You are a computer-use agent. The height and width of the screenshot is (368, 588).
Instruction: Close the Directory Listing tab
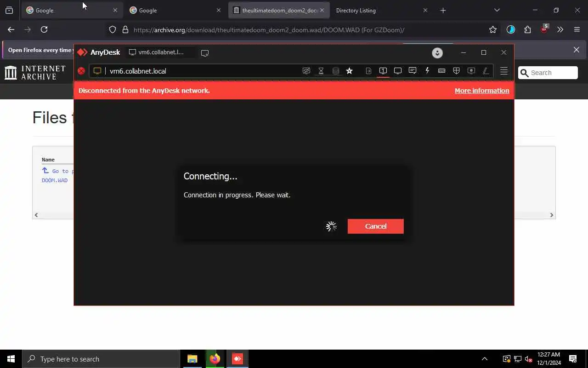(x=425, y=10)
